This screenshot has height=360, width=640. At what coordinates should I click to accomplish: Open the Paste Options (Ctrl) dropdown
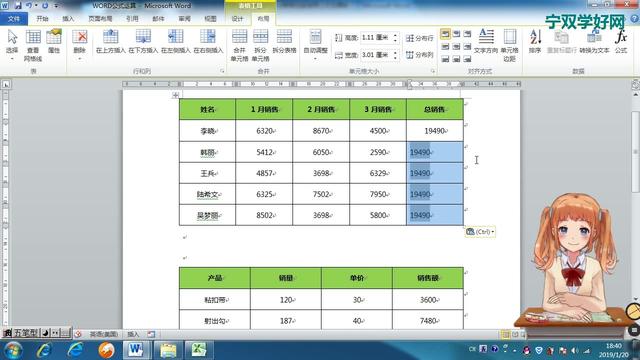(480, 232)
